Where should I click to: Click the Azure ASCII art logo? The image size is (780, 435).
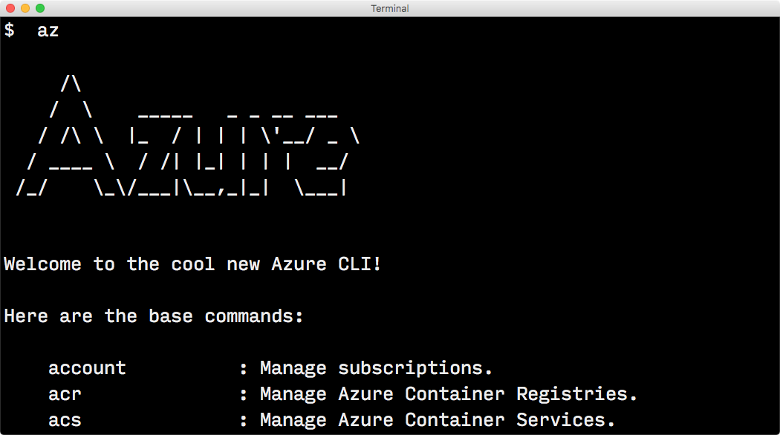tap(188, 135)
